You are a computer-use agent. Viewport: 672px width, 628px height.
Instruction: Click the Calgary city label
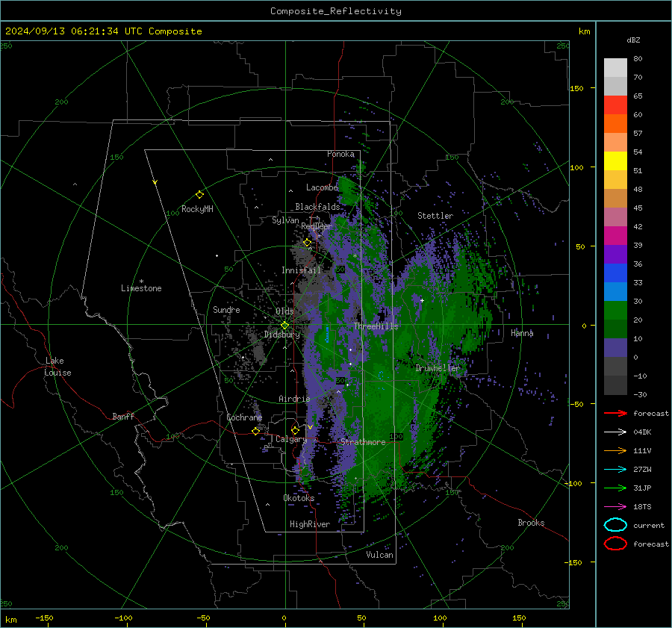pyautogui.click(x=291, y=439)
